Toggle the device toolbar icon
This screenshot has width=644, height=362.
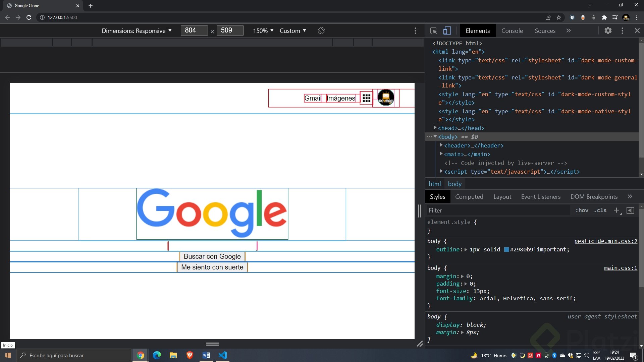click(447, 31)
